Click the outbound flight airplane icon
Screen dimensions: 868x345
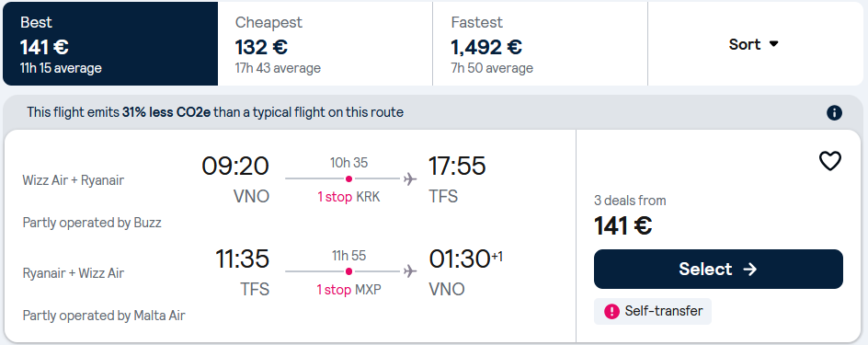click(410, 178)
